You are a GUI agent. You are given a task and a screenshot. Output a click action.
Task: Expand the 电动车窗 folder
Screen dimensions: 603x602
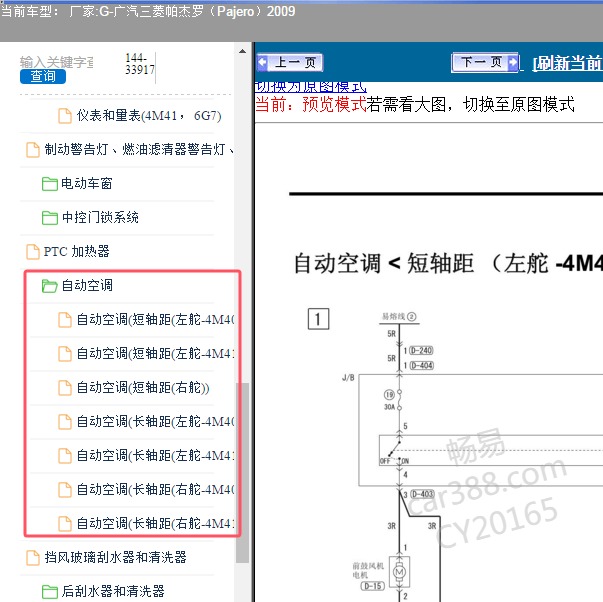(87, 183)
